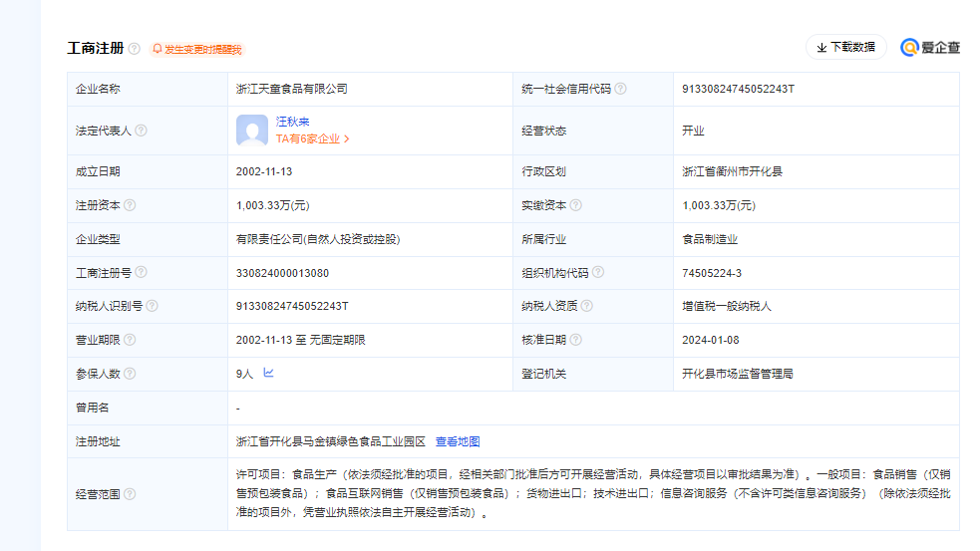This screenshot has height=551, width=980.
Task: Click the bell reminder 发生变更时提醒我
Action: tap(196, 50)
